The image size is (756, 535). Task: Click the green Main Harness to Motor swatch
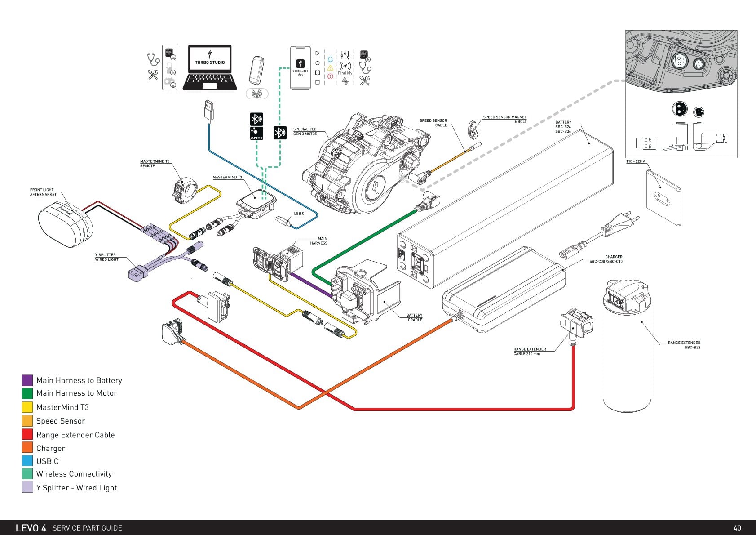(27, 393)
